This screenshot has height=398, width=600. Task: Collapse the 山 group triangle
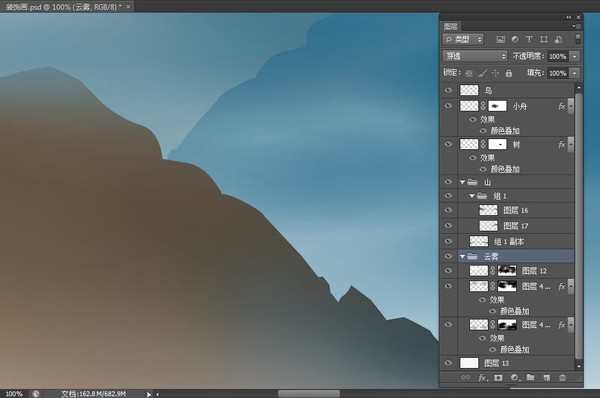pos(462,182)
